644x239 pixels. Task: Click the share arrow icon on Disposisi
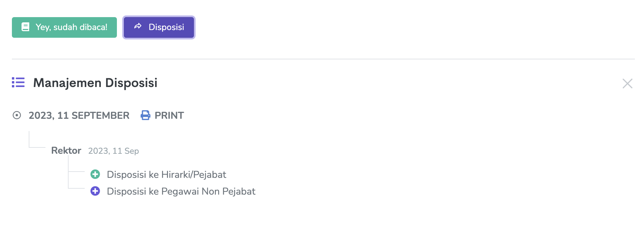138,26
